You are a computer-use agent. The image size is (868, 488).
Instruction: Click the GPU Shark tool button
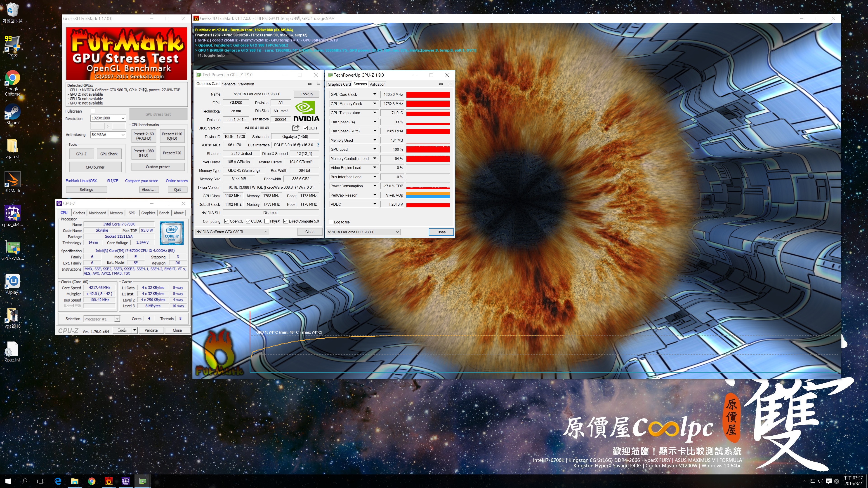point(109,154)
